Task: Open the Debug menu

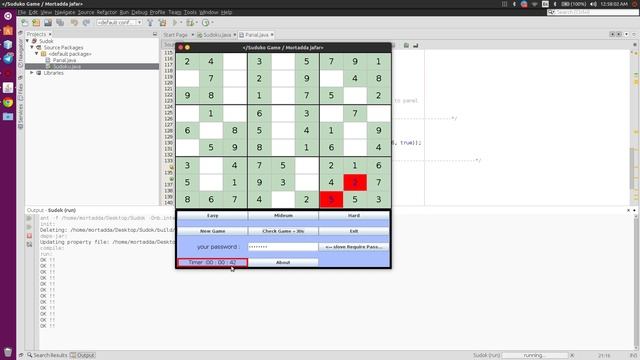Action: [x=139, y=12]
